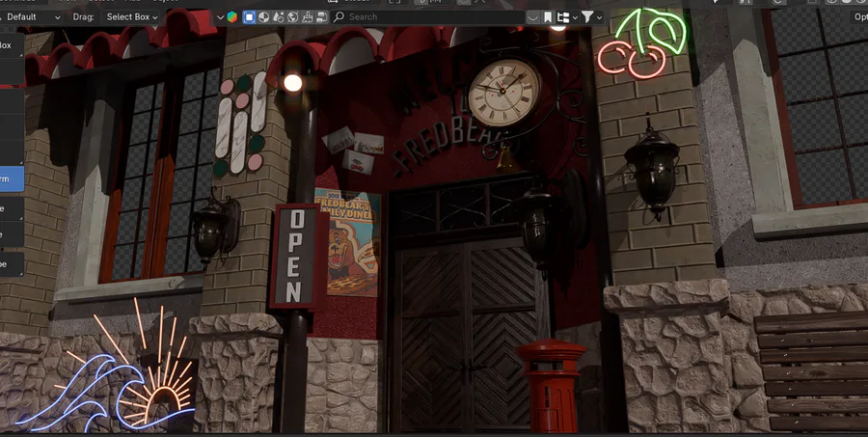The image size is (868, 437).
Task: Open the Default dropdown in the header
Action: click(31, 17)
